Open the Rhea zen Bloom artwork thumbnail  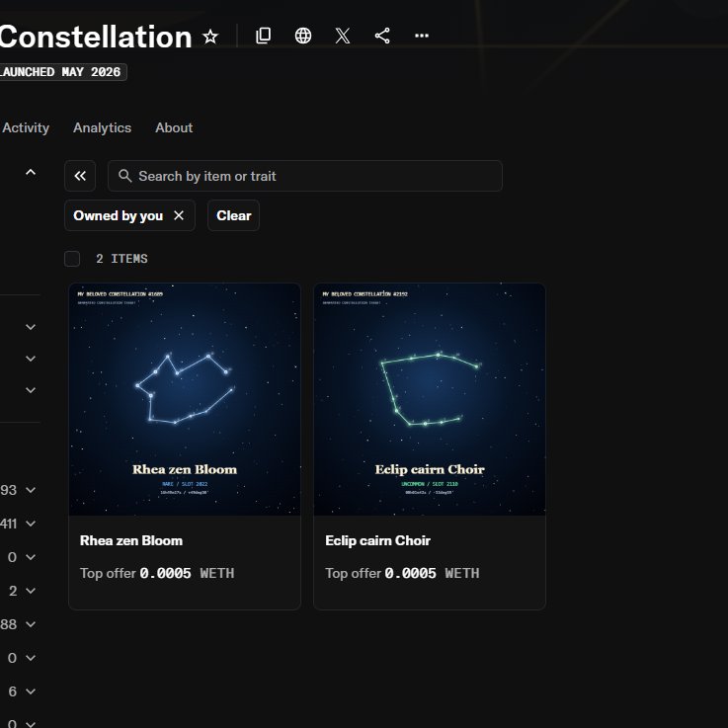click(185, 399)
